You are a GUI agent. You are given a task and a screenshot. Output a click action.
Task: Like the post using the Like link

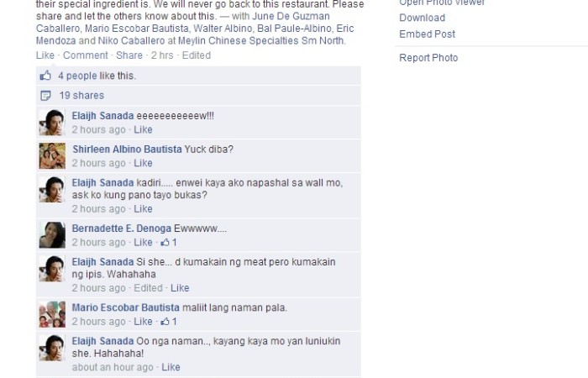45,55
